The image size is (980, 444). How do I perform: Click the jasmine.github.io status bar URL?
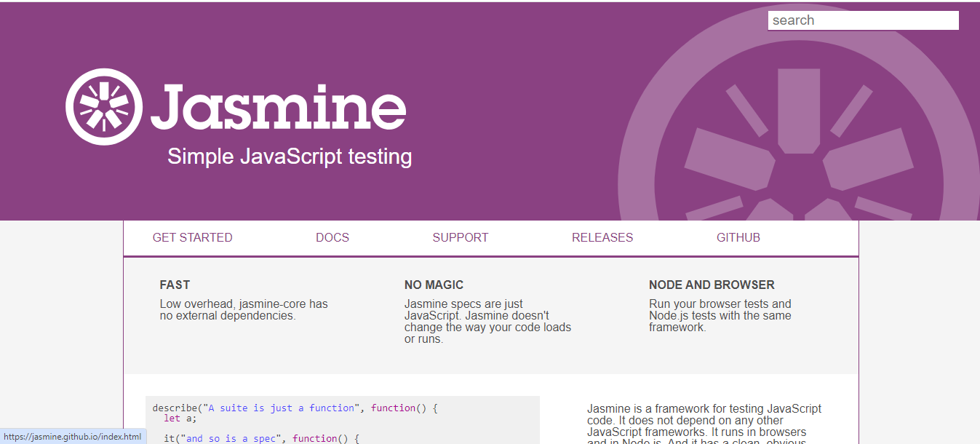pos(73,437)
